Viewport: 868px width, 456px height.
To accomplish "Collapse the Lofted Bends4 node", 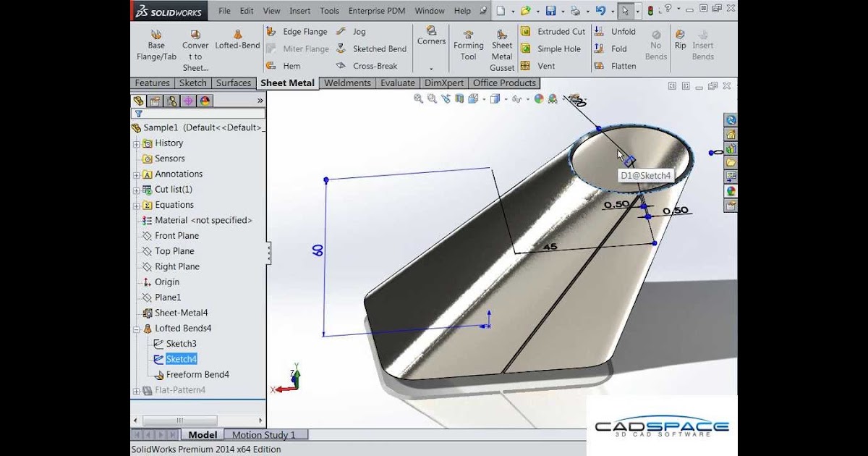I will 136,329.
